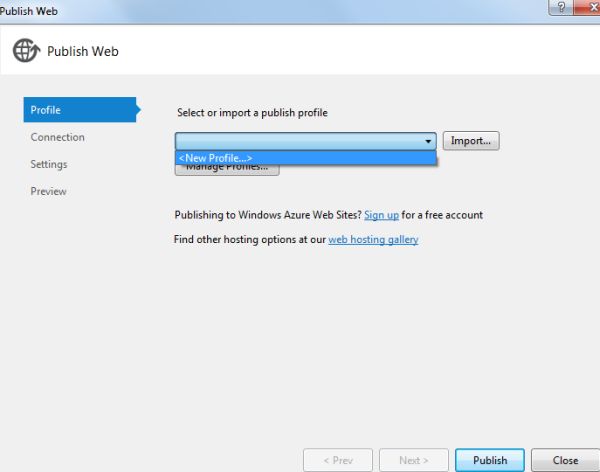The width and height of the screenshot is (600, 472).
Task: Choose <New Profile...> from the list
Action: (x=305, y=158)
